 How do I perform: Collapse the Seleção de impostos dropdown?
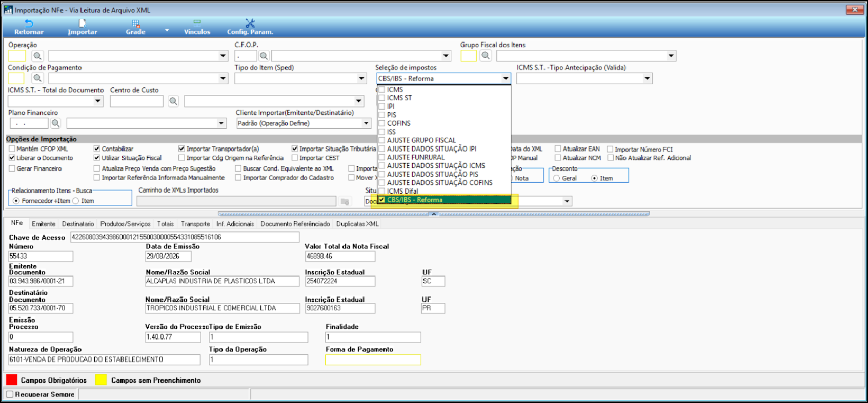point(506,78)
